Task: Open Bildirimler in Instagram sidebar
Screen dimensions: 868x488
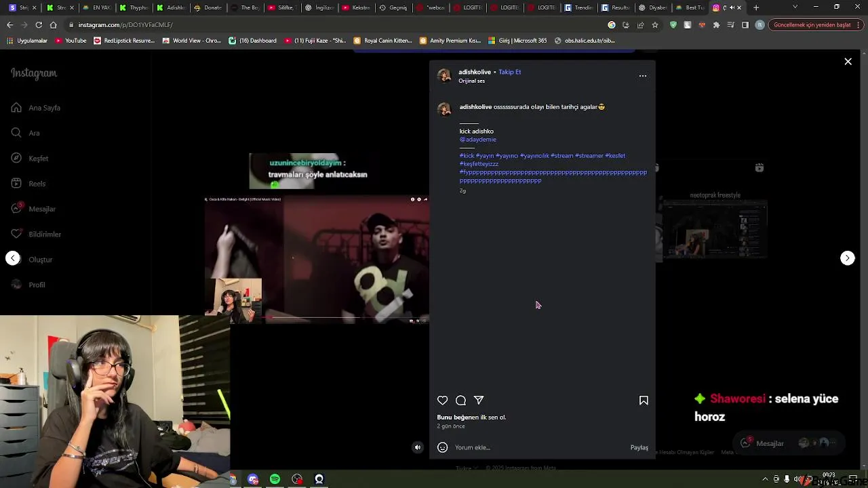Action: pyautogui.click(x=36, y=235)
